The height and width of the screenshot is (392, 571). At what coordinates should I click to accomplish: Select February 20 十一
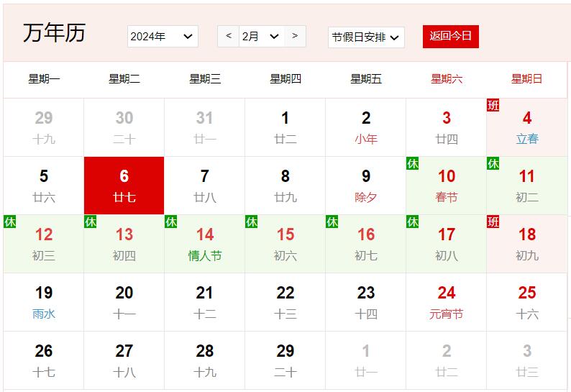click(124, 302)
